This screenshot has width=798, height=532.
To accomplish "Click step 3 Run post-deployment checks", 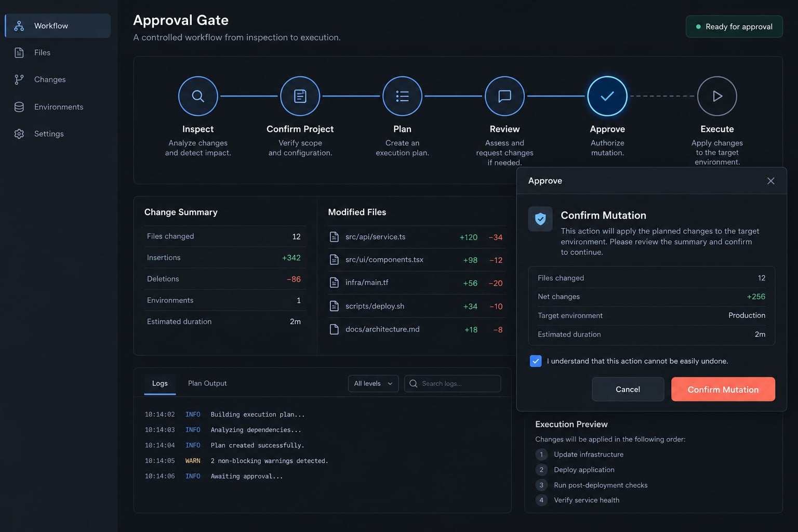I will [x=591, y=485].
